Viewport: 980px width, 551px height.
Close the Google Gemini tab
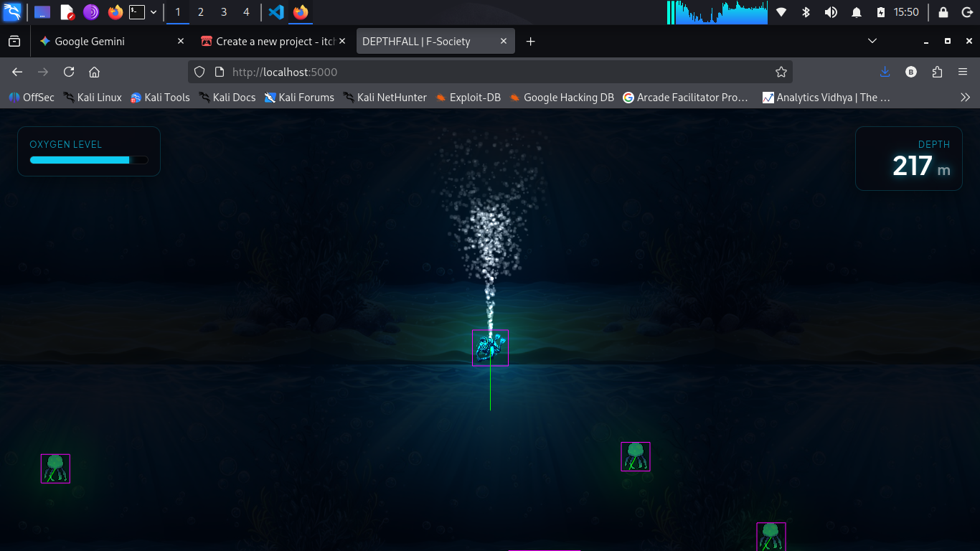(x=181, y=42)
